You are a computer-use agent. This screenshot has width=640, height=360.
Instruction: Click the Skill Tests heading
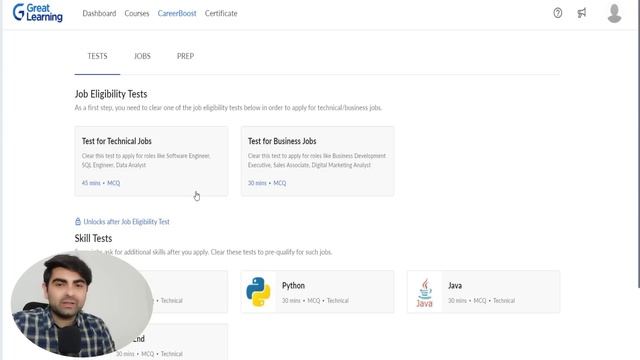[x=93, y=238]
